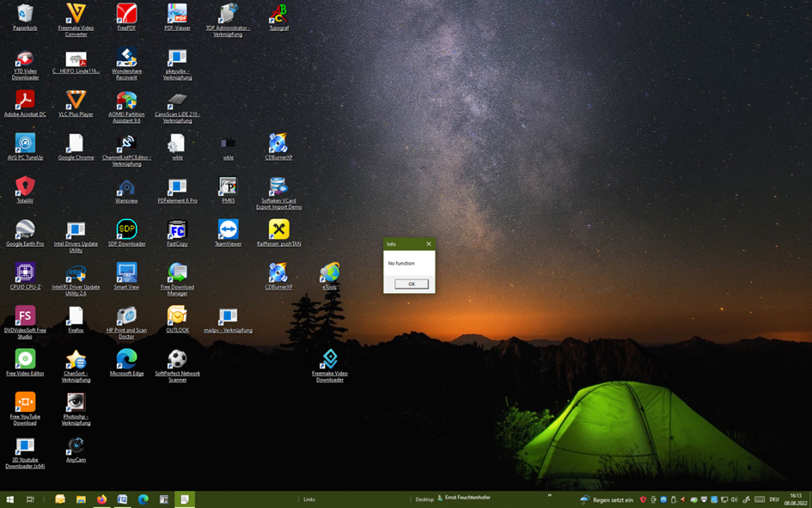Select the CPUID CPU-Z icon
Viewport: 812px width, 508px height.
25,276
